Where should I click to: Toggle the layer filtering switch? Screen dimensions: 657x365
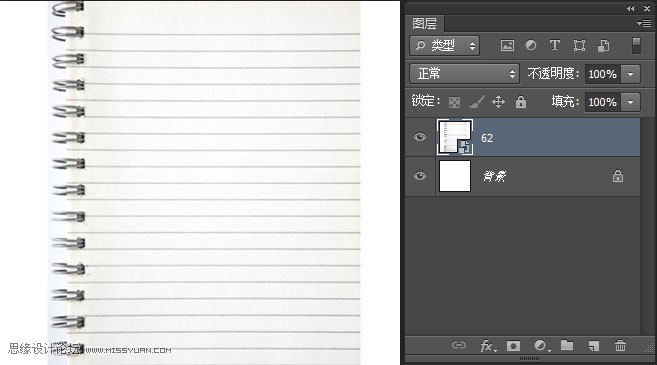pyautogui.click(x=636, y=46)
